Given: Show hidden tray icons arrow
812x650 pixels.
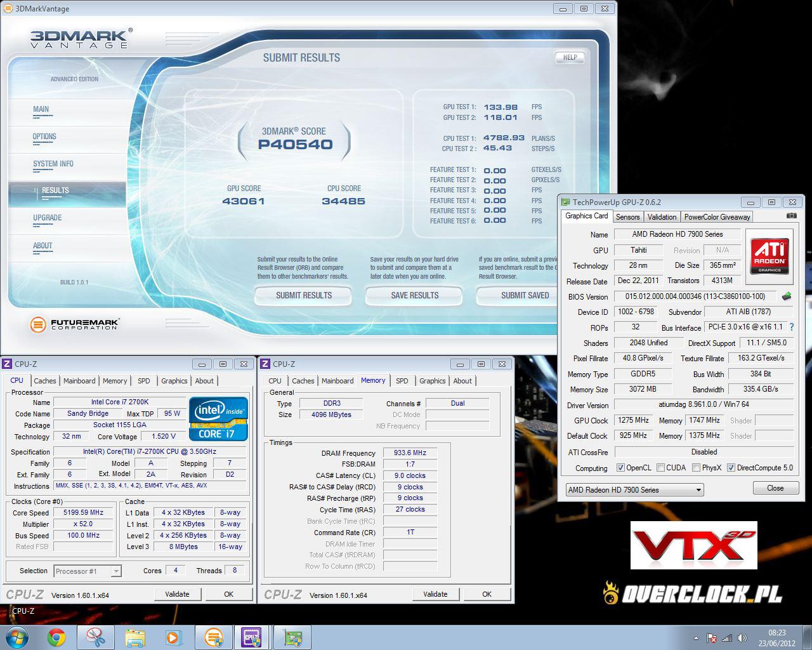Looking at the screenshot, I should tap(697, 638).
